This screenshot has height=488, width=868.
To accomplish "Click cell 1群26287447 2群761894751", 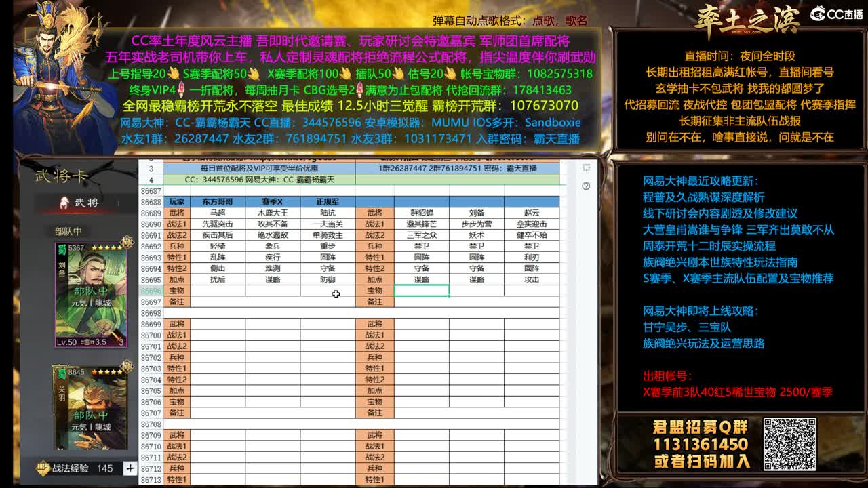I will pos(458,168).
